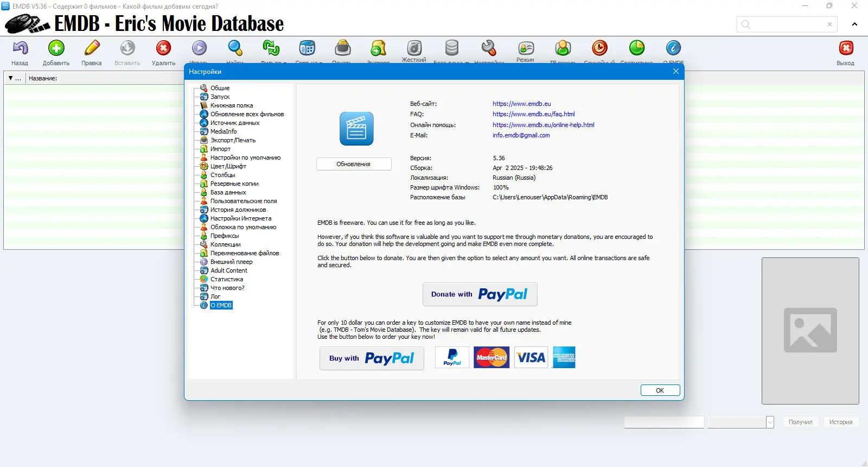Open Коллекции settings section
This screenshot has height=467, width=868.
coord(225,244)
